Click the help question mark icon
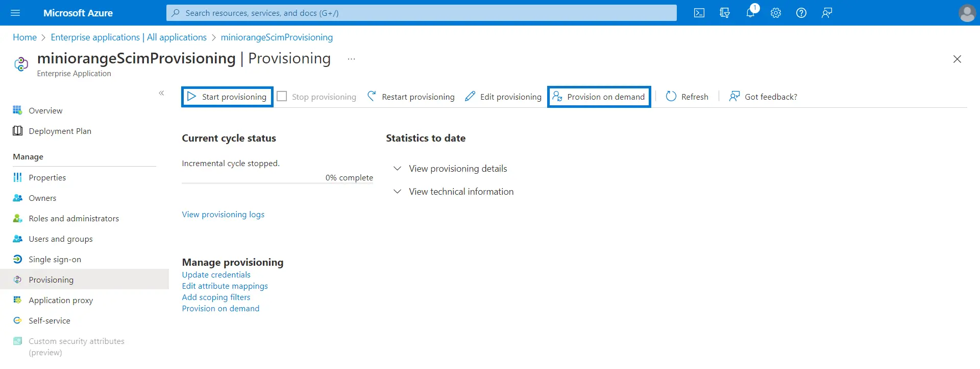 tap(801, 13)
